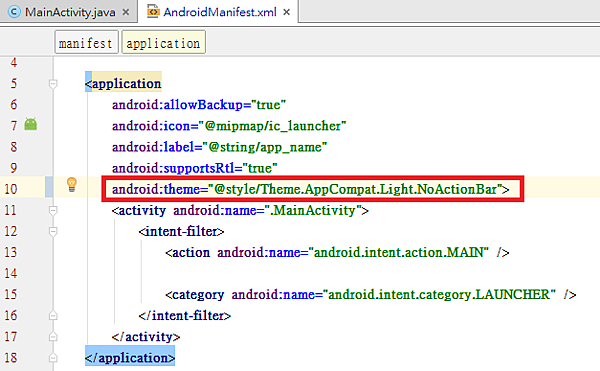Collapse the activity tag fold on line 11

click(53, 210)
